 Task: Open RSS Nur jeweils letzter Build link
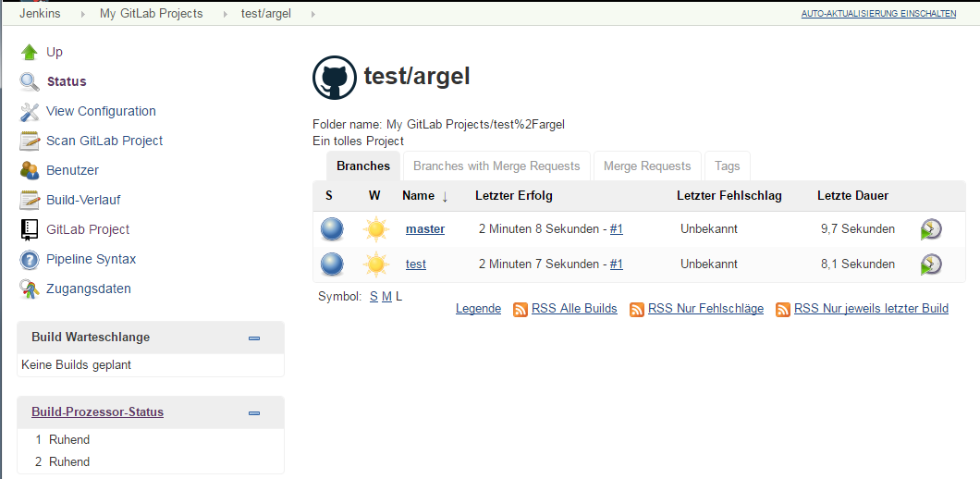click(x=871, y=308)
